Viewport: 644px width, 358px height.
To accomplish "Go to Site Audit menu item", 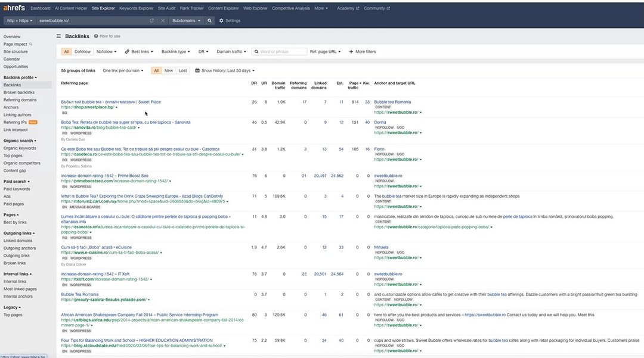I will pos(166,8).
